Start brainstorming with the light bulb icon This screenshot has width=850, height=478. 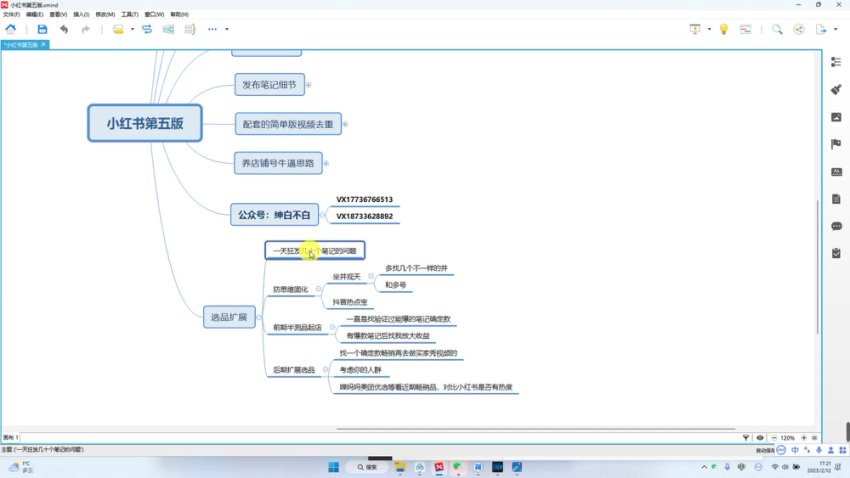tap(724, 29)
